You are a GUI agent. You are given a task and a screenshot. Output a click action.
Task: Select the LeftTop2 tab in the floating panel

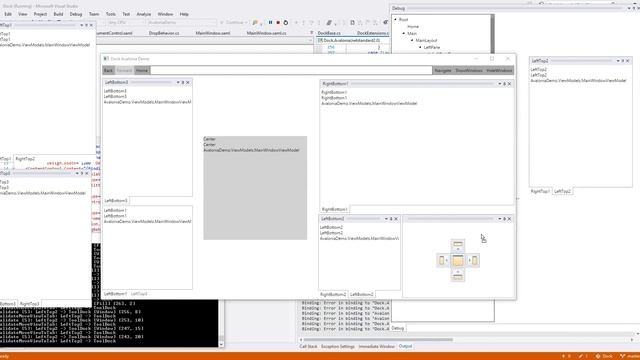click(562, 191)
